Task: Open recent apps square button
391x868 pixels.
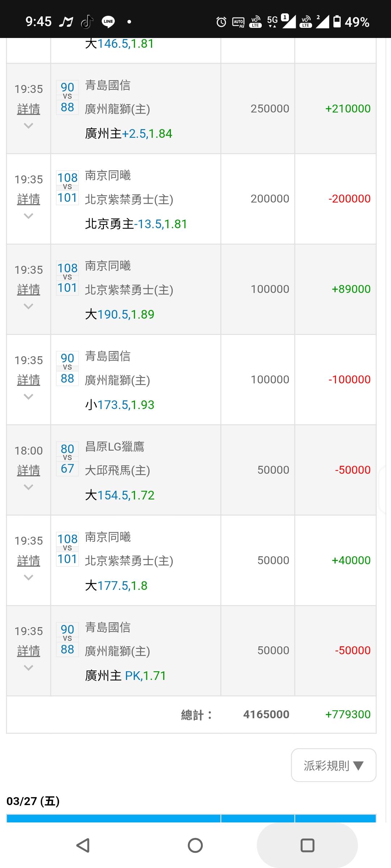Action: pos(307,845)
